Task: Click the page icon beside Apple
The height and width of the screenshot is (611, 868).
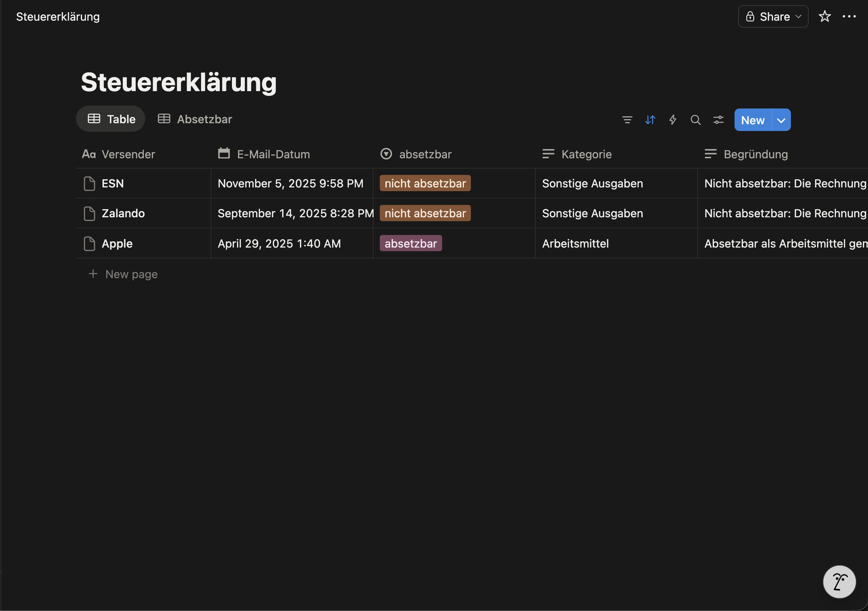Action: (89, 244)
